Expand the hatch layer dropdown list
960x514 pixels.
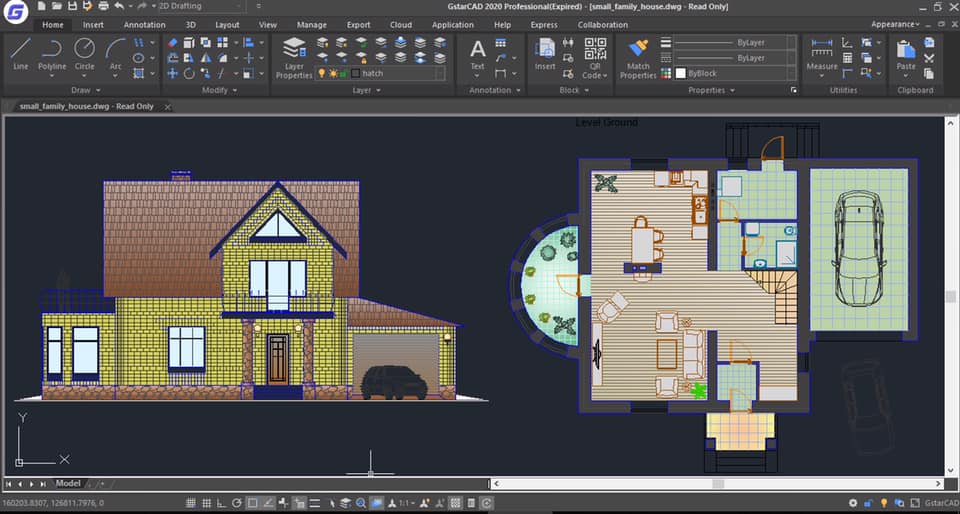(440, 73)
